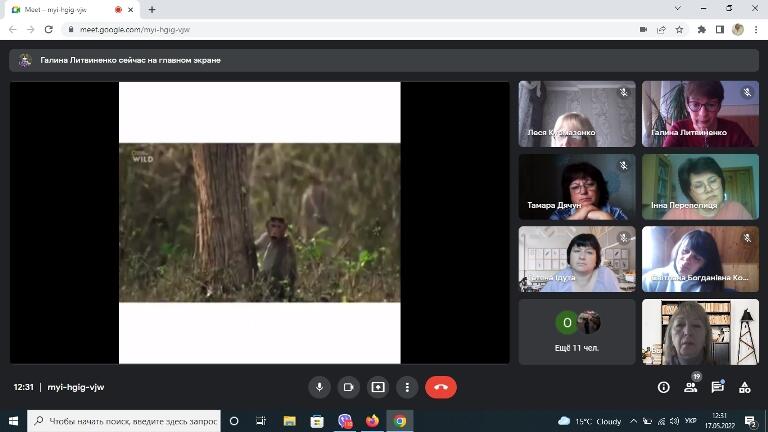Select Інна Перепелиця video tile
Image resolution: width=768 pixels, height=432 pixels.
tap(700, 187)
